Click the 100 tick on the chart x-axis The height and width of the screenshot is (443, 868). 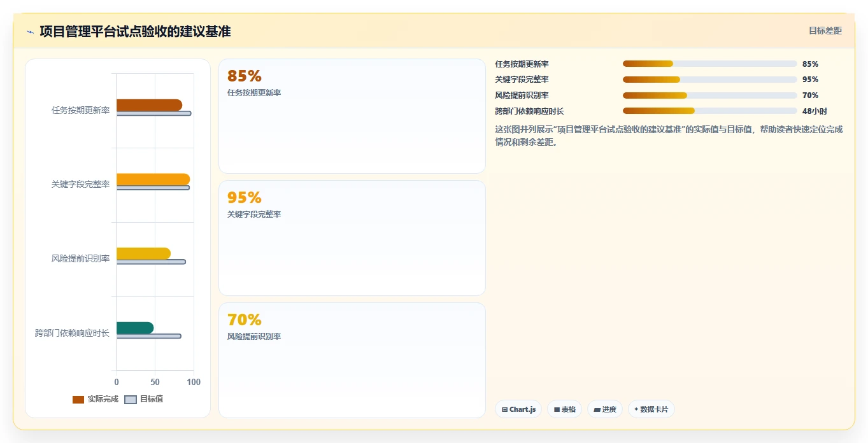click(194, 382)
